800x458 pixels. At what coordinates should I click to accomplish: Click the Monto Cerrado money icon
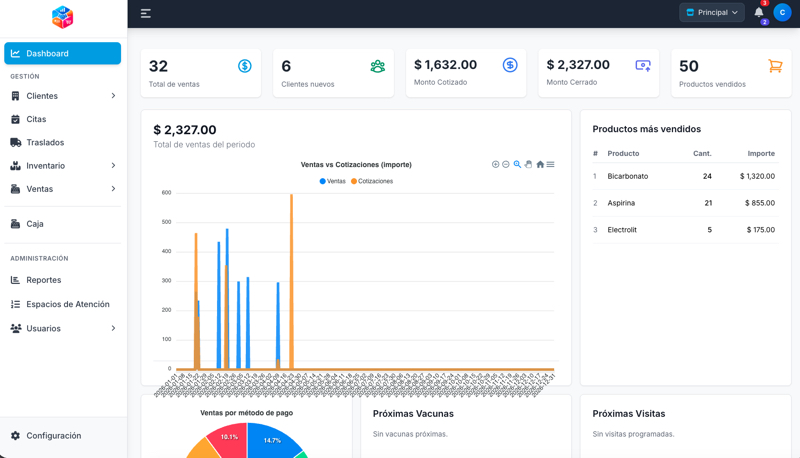[x=643, y=65]
